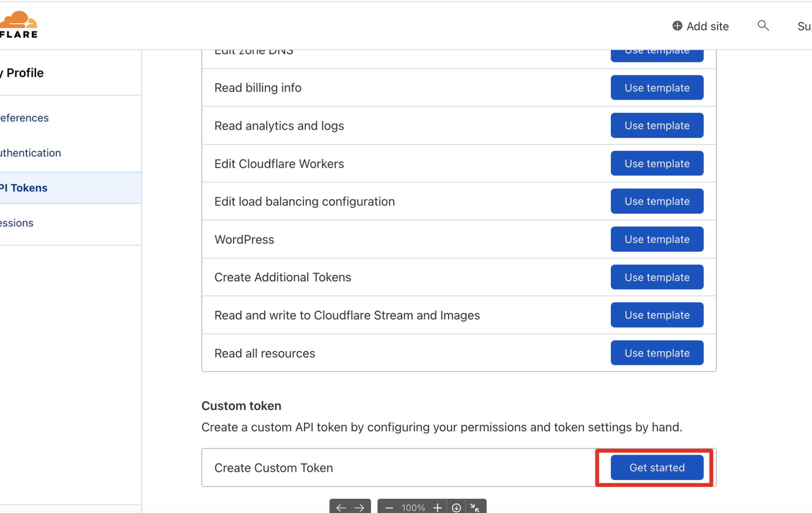The height and width of the screenshot is (513, 812).
Task: Use template for Read billing info
Action: tap(656, 88)
